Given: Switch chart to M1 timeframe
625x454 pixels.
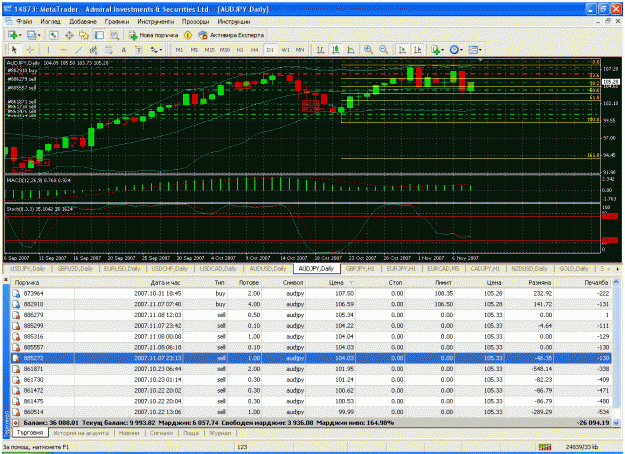Looking at the screenshot, I should pyautogui.click(x=179, y=50).
